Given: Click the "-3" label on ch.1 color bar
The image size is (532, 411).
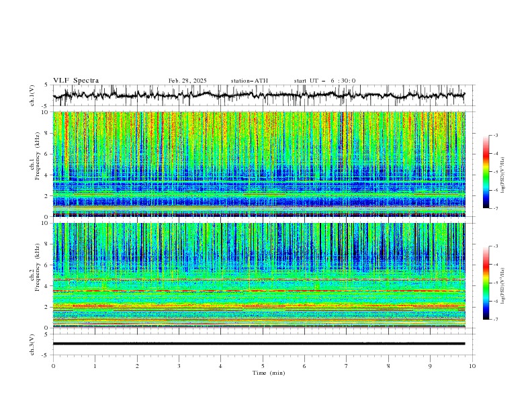Looking at the screenshot, I should click(495, 135).
